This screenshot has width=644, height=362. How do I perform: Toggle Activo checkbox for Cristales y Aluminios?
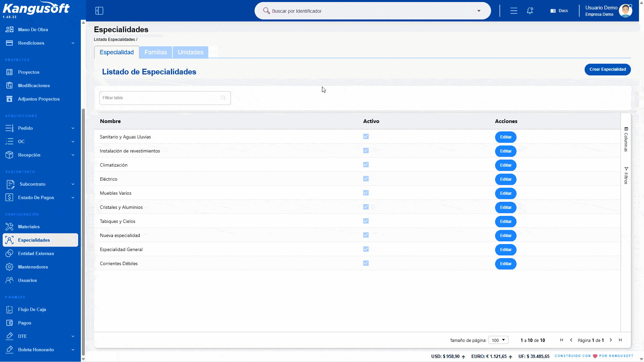tap(366, 207)
